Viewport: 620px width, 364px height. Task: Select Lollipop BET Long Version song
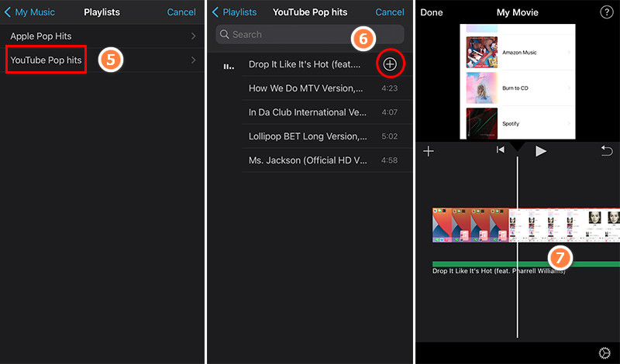308,137
